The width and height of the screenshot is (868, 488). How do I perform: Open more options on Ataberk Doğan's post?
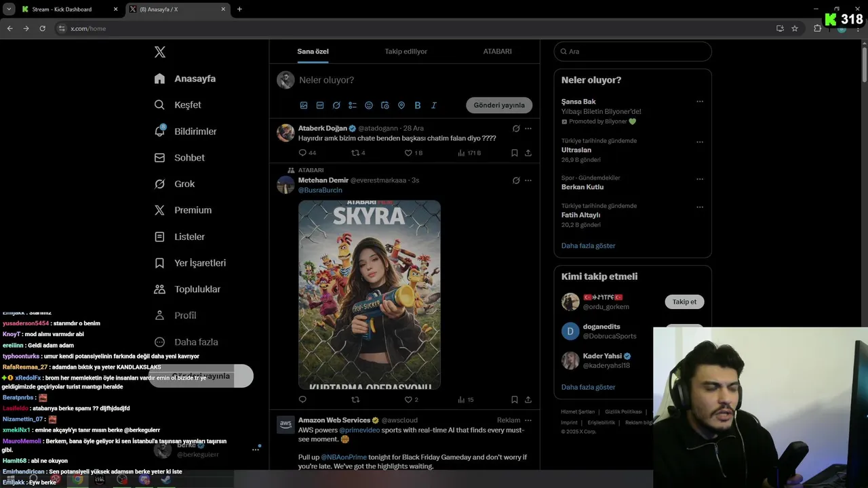528,129
